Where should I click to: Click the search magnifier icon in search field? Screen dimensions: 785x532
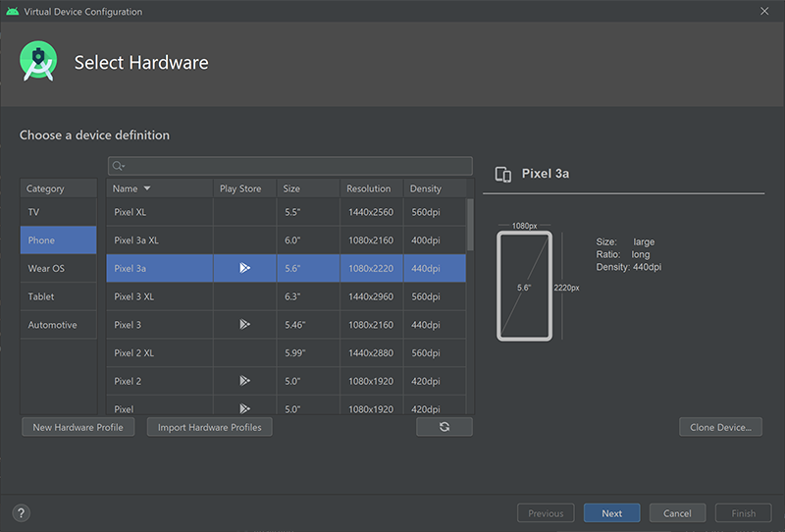pyautogui.click(x=118, y=166)
